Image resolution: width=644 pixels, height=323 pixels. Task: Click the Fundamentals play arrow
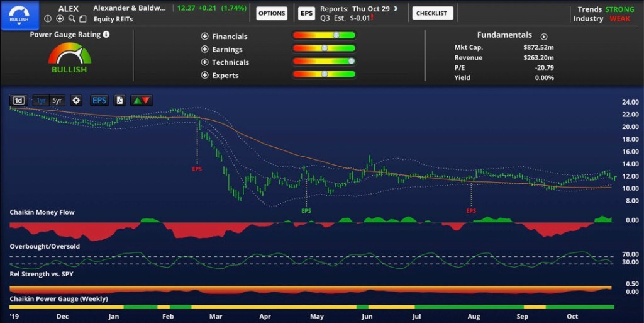[x=544, y=37]
